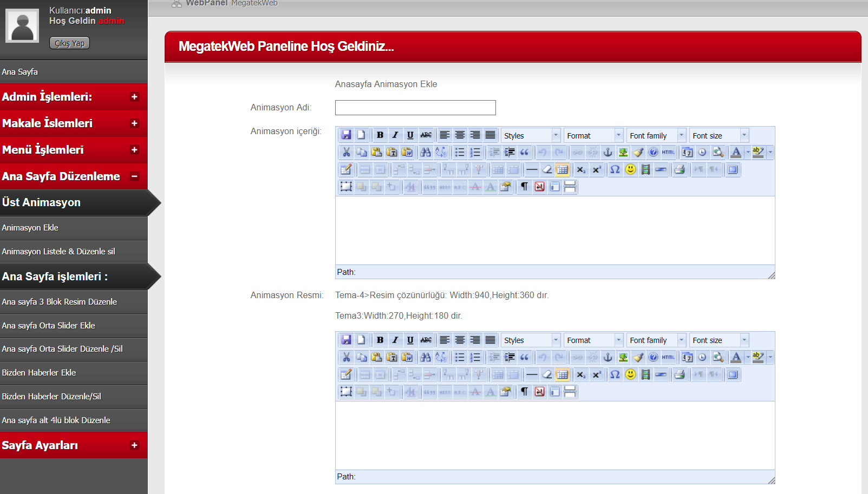This screenshot has height=494, width=868.
Task: Open Bizden Haberler Ekle in sidebar
Action: tap(39, 373)
